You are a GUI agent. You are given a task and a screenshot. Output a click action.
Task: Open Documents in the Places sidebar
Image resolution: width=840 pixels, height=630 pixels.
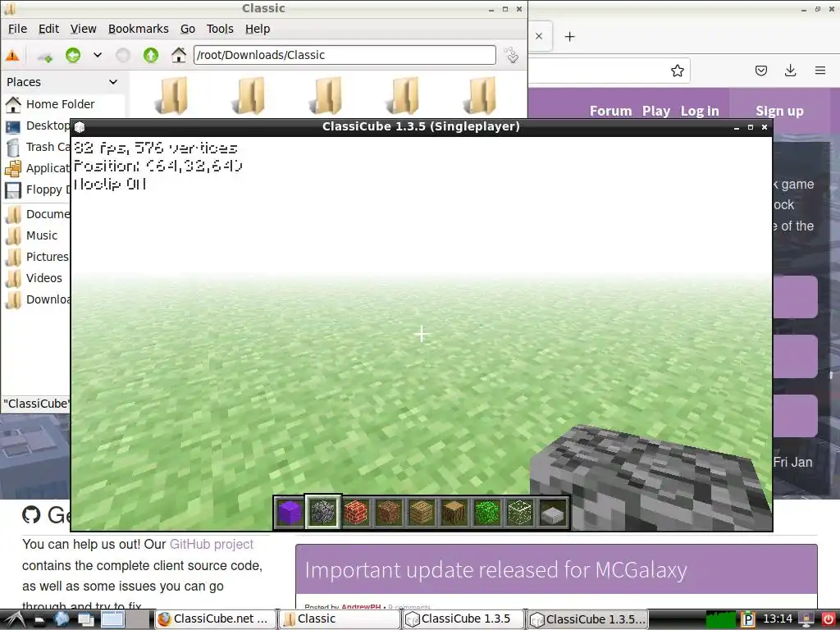pyautogui.click(x=38, y=214)
